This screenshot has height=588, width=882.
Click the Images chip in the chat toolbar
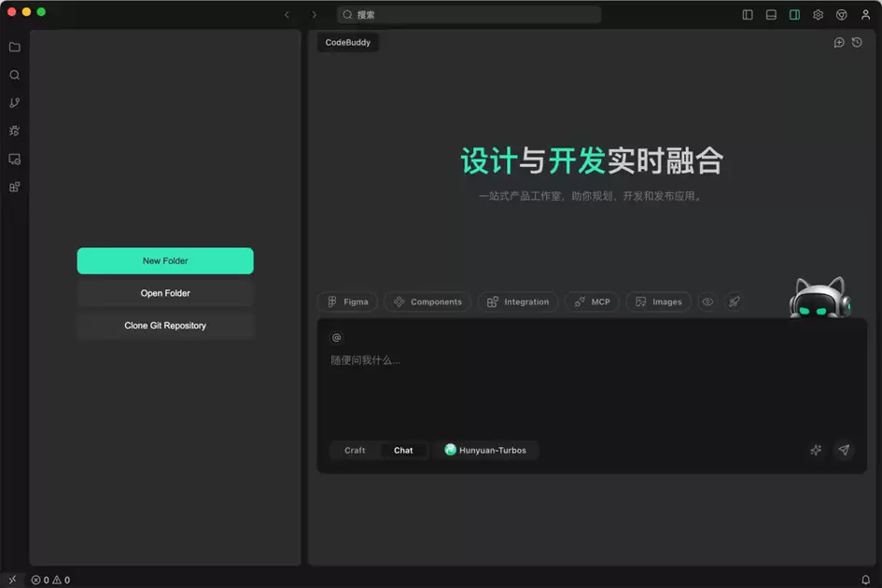[658, 301]
